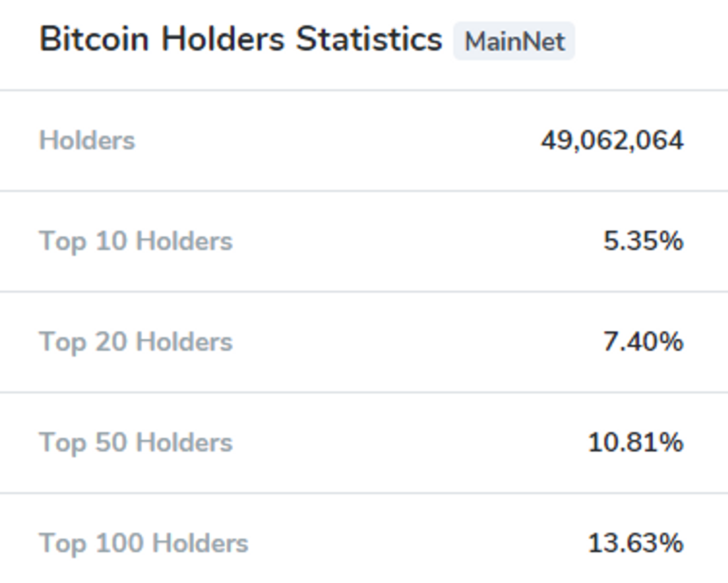Click the 7.40% percentage
The width and height of the screenshot is (728, 583).
[643, 342]
